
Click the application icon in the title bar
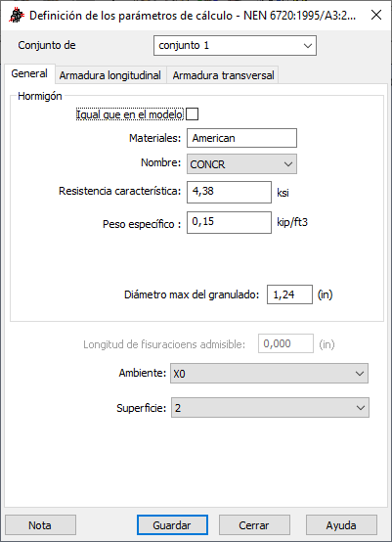[17, 16]
